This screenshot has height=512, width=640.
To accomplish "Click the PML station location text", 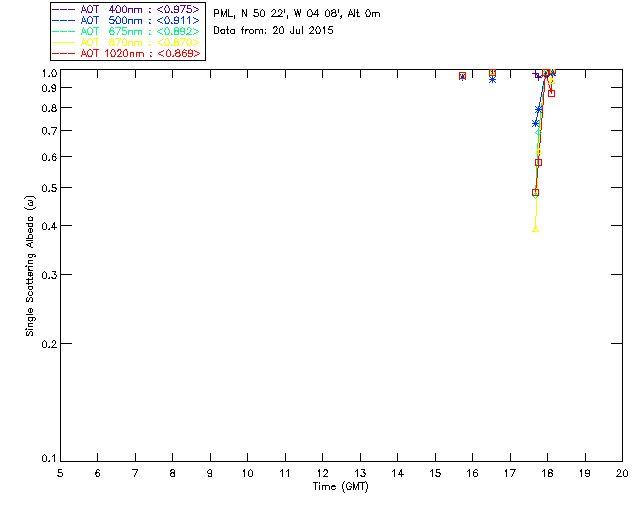I will 297,14.
